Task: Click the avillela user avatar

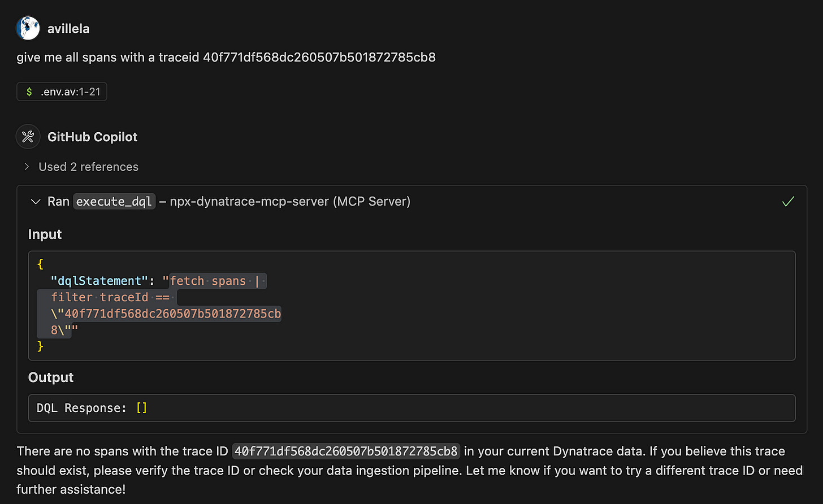Action: click(28, 28)
